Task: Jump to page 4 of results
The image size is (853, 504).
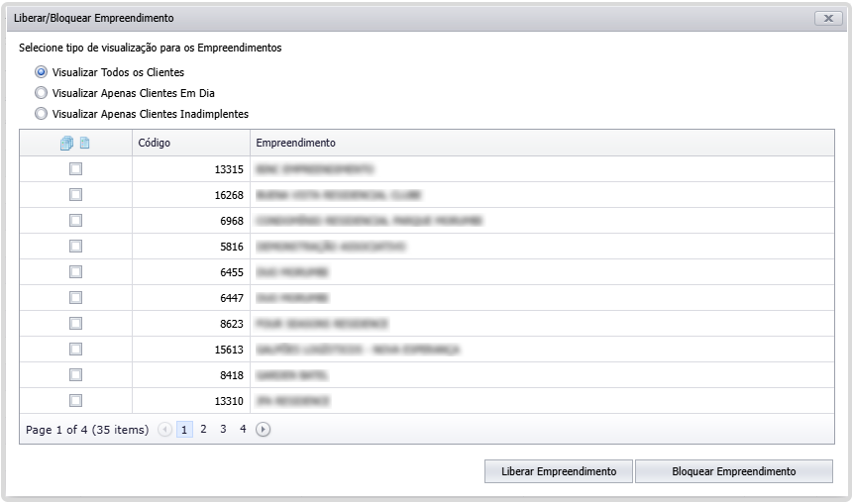Action: [x=243, y=430]
